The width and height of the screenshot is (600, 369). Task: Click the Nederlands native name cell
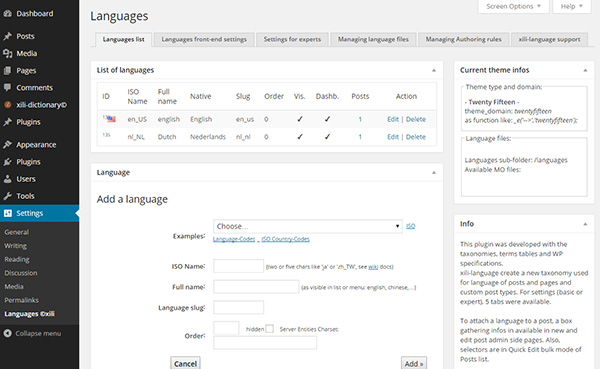pyautogui.click(x=208, y=137)
